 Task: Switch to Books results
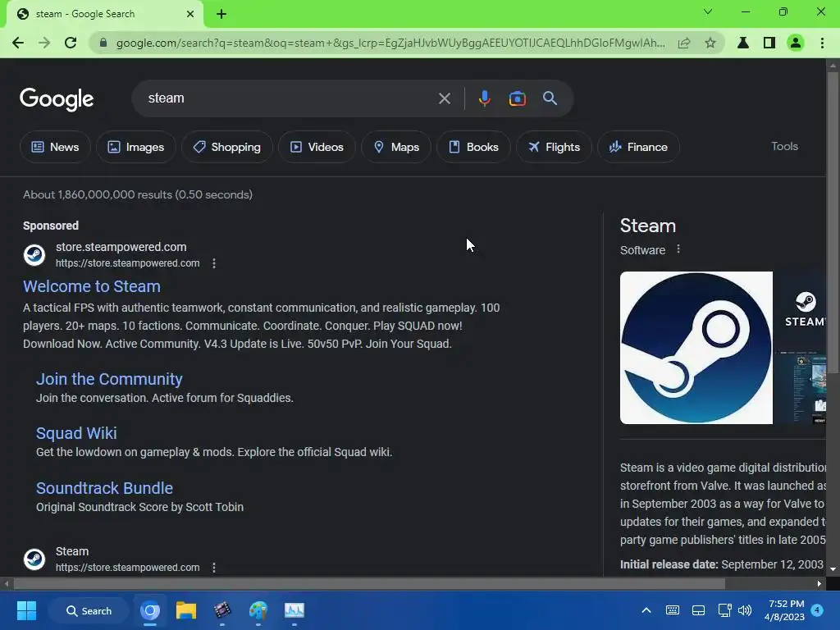point(473,147)
